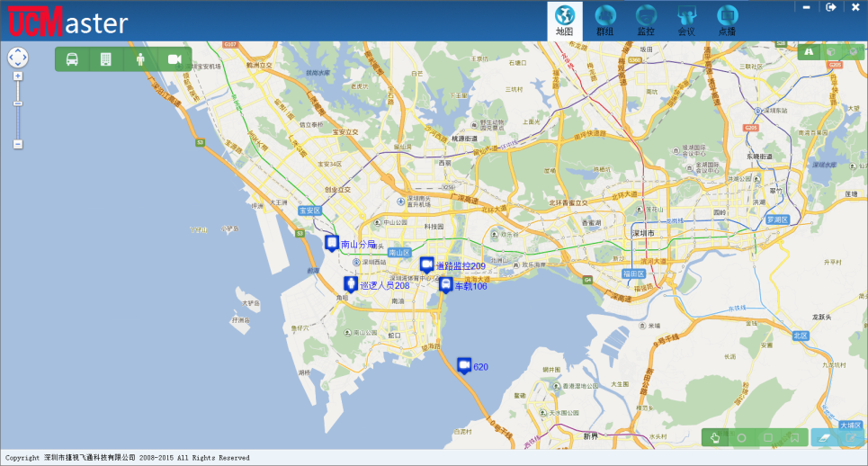The height and width of the screenshot is (466, 868).
Task: Toggle the personnel filter on the map
Action: [x=139, y=59]
